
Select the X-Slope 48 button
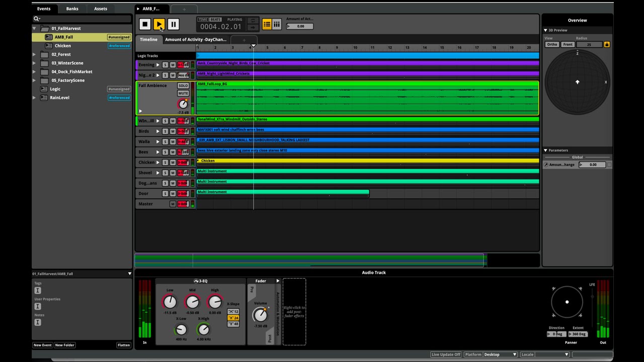[233, 324]
